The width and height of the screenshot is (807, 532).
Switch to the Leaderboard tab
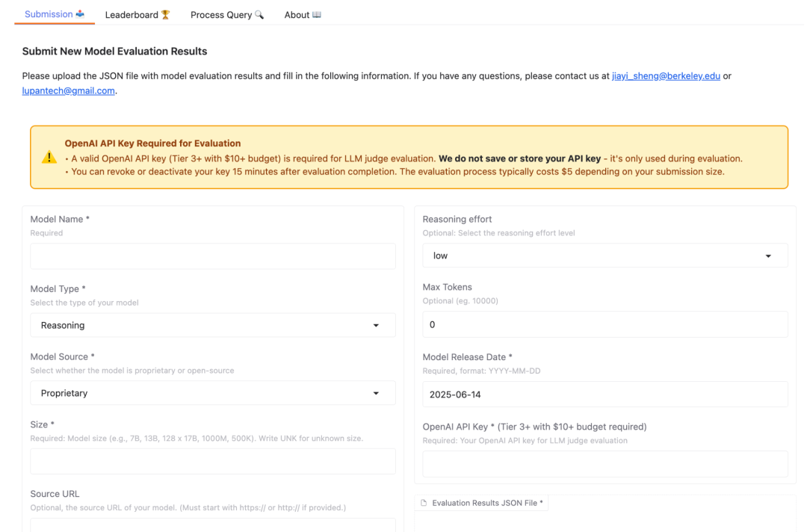tap(137, 15)
